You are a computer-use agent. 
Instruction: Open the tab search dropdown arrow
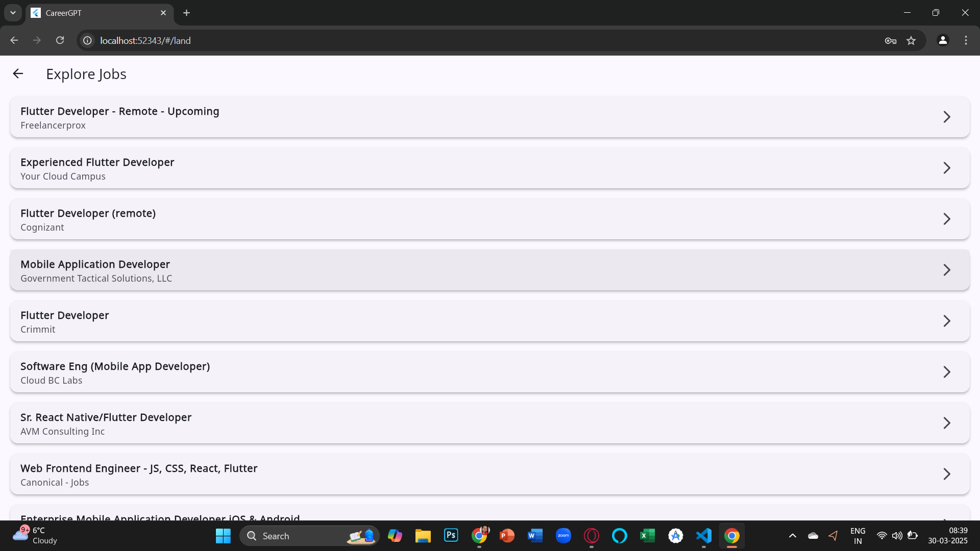(x=13, y=13)
